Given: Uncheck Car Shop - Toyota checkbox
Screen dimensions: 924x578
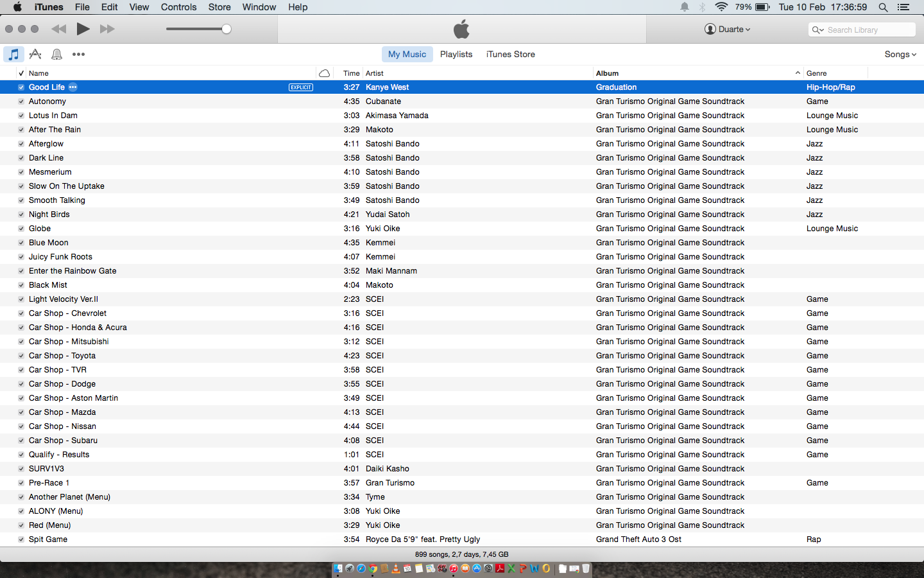Looking at the screenshot, I should (21, 356).
